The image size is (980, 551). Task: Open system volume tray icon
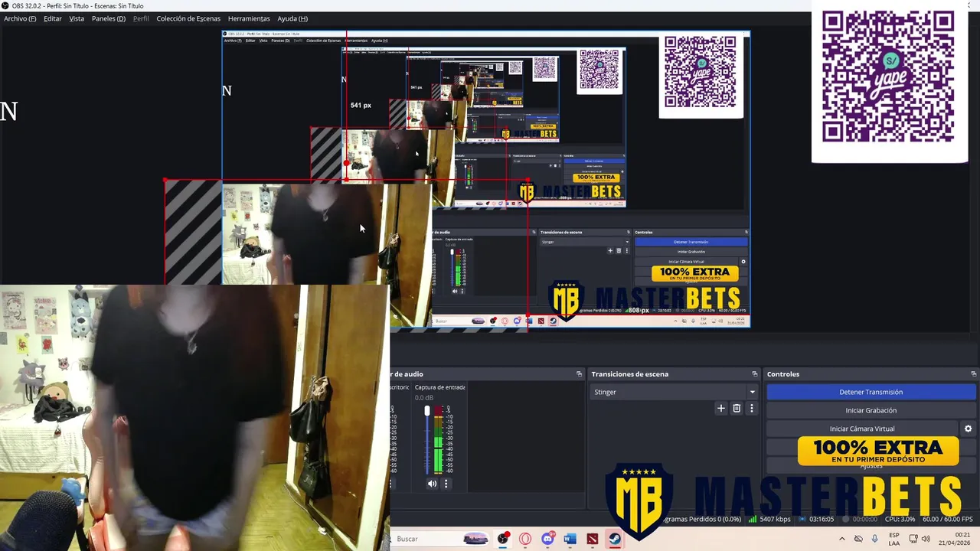pyautogui.click(x=926, y=539)
